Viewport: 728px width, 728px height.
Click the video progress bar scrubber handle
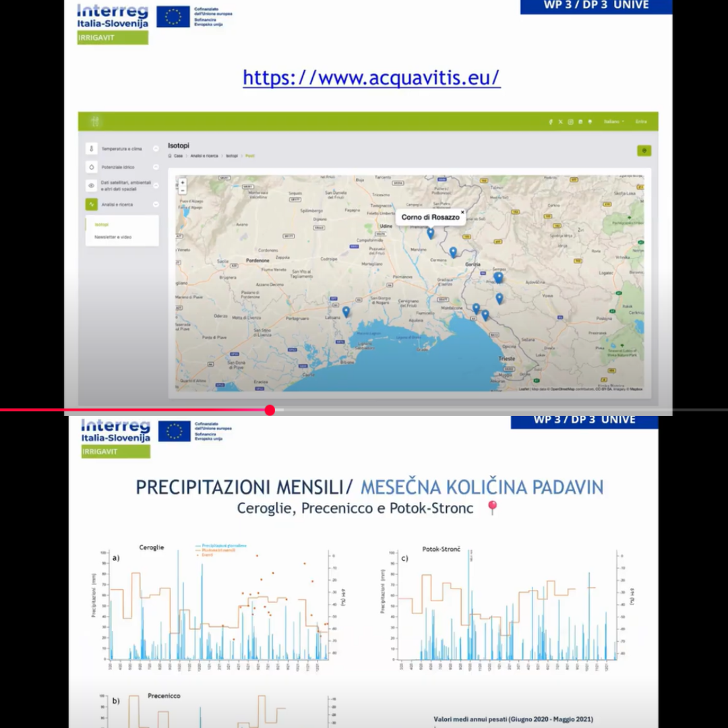click(x=270, y=410)
